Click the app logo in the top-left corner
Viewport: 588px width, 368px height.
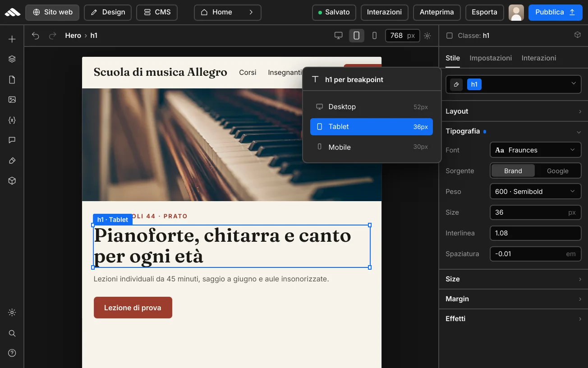12,12
